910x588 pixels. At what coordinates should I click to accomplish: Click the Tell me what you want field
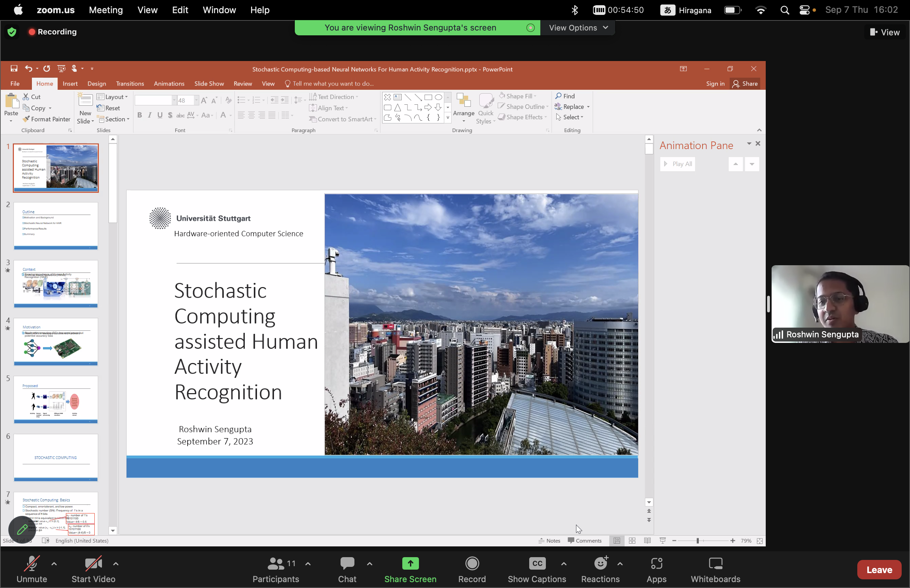click(329, 84)
